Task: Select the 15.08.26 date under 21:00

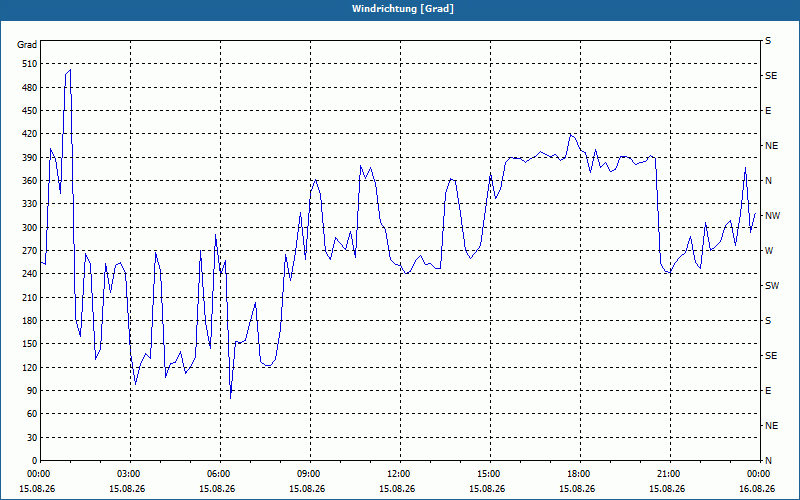Action: [667, 489]
